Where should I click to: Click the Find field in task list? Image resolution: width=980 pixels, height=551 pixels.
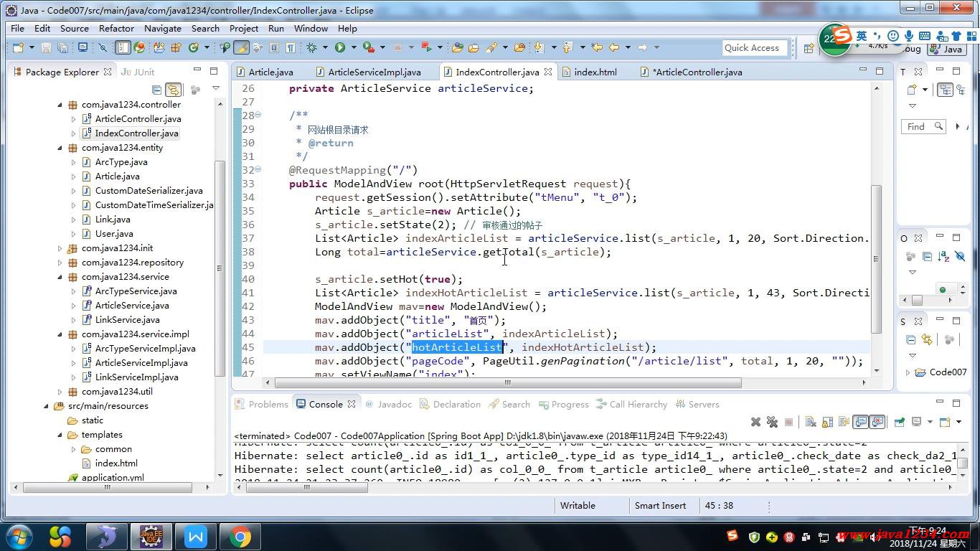pyautogui.click(x=923, y=126)
